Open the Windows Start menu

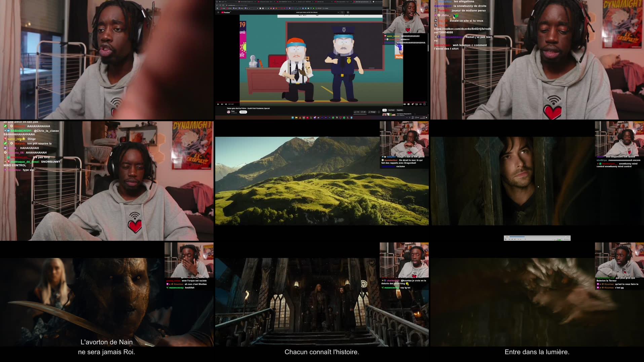click(x=293, y=118)
